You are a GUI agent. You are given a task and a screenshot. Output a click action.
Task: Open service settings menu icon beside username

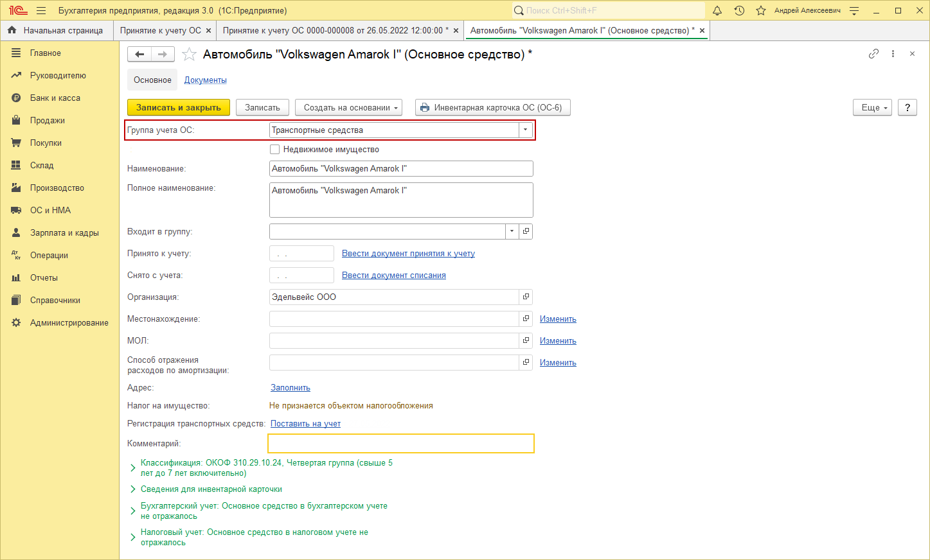pyautogui.click(x=854, y=10)
